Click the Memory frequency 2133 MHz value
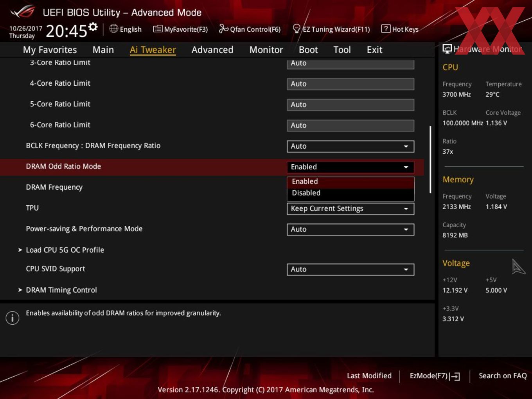Screen dimensions: 532x399 coord(457,207)
